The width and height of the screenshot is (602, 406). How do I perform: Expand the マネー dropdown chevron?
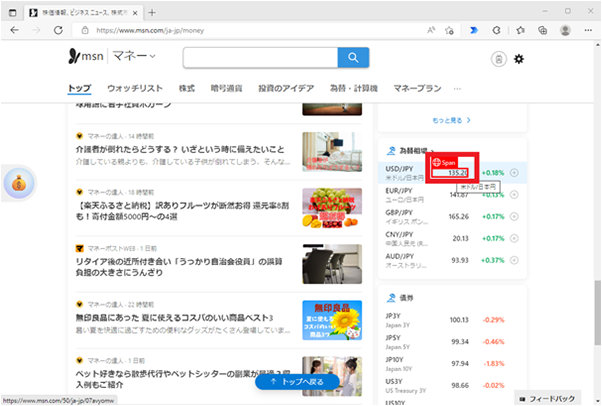[x=152, y=56]
